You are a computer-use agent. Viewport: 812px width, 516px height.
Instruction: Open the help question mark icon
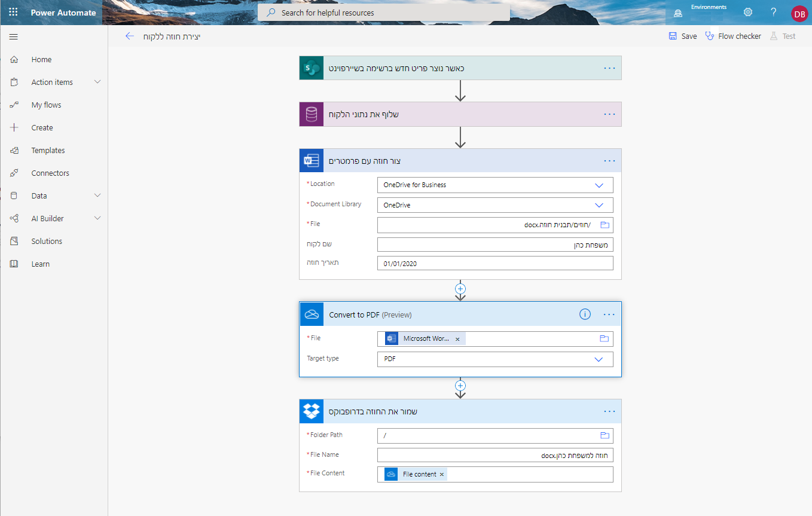pos(773,12)
